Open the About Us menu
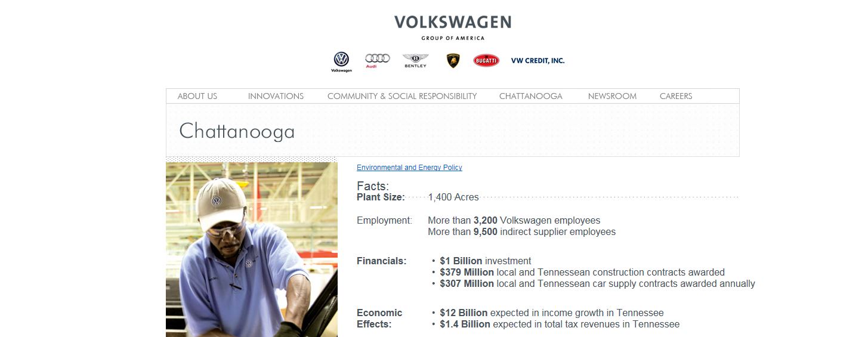868x337 pixels. point(197,96)
